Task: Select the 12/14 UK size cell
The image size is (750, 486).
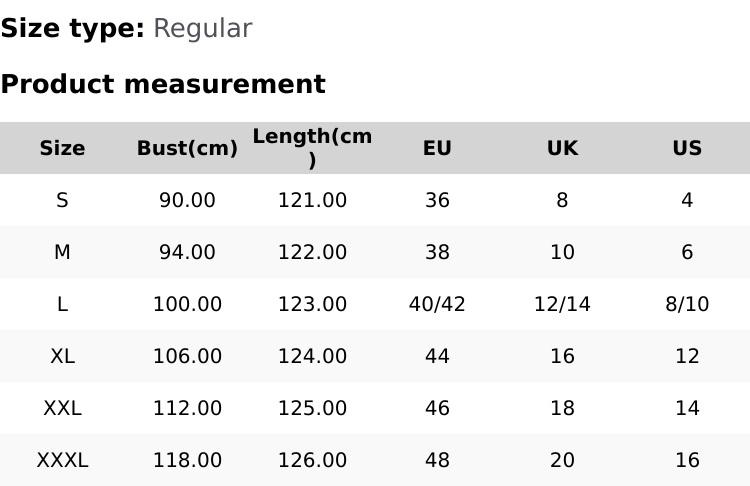Action: 562,304
